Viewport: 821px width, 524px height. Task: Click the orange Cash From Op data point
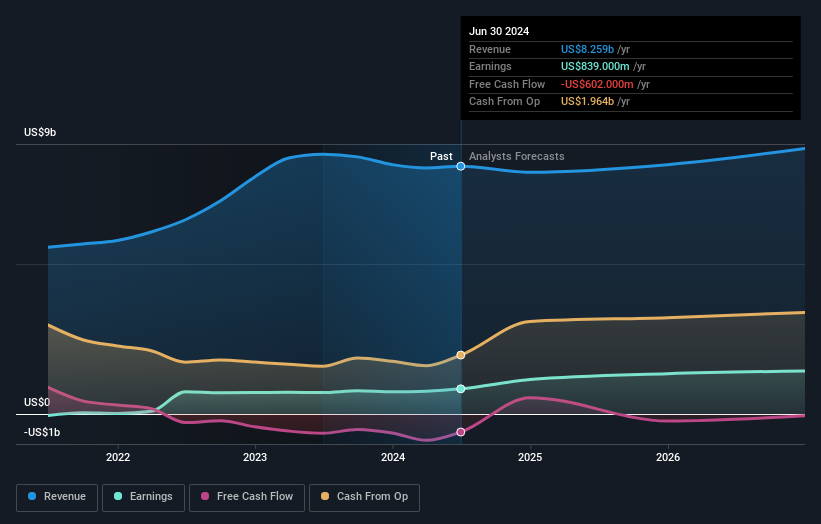(x=461, y=355)
